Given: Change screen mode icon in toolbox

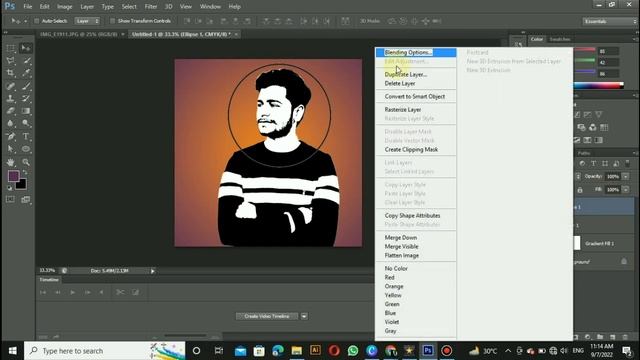Looking at the screenshot, I should click(x=26, y=200).
